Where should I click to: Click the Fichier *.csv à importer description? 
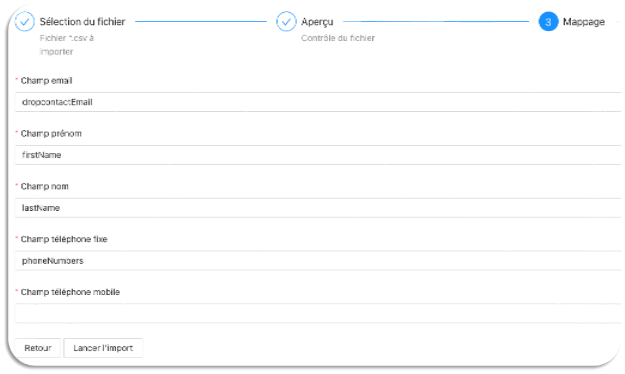point(67,45)
